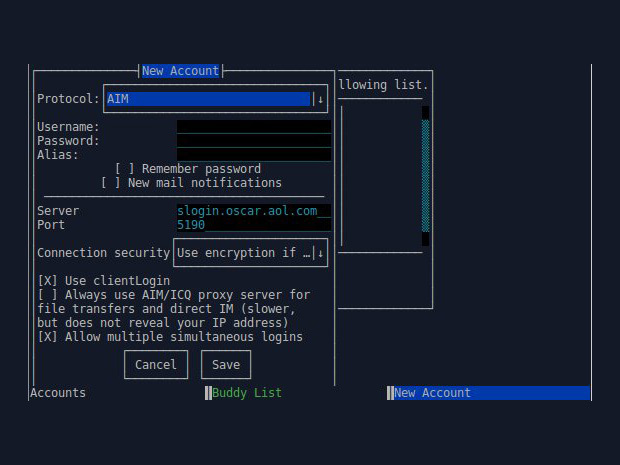Switch to the Accounts window tab
The height and width of the screenshot is (465, 620).
pyautogui.click(x=58, y=393)
